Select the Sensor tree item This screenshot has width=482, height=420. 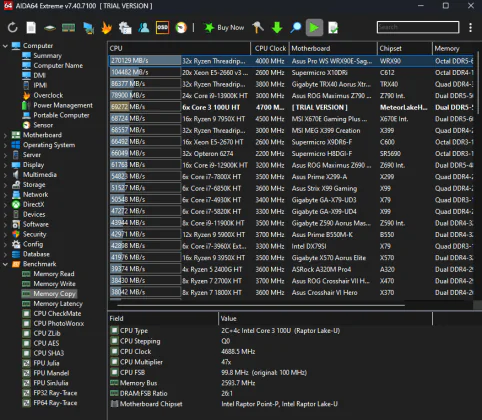(x=43, y=125)
